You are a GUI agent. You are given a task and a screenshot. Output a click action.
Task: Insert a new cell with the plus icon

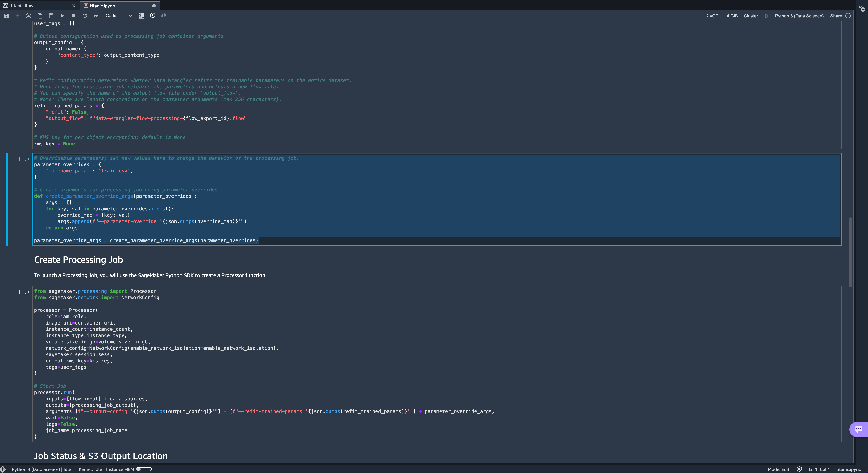click(x=18, y=16)
